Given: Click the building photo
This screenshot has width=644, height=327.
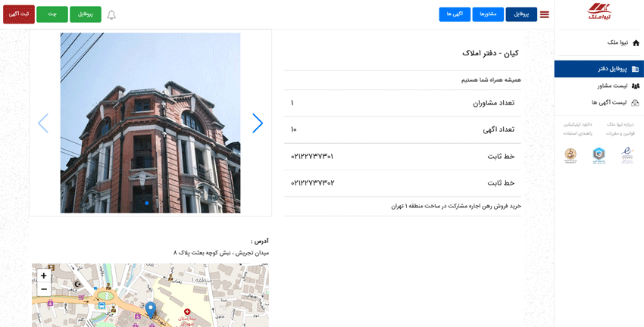Looking at the screenshot, I should pyautogui.click(x=150, y=123).
